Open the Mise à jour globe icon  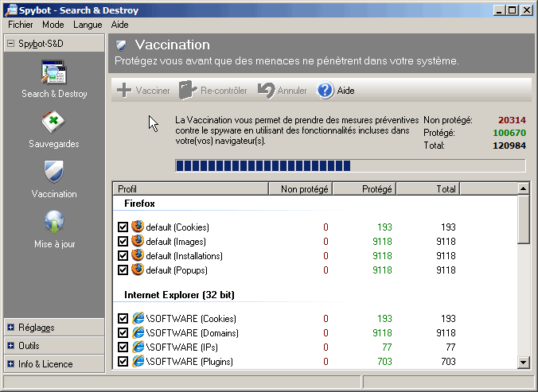click(x=54, y=222)
